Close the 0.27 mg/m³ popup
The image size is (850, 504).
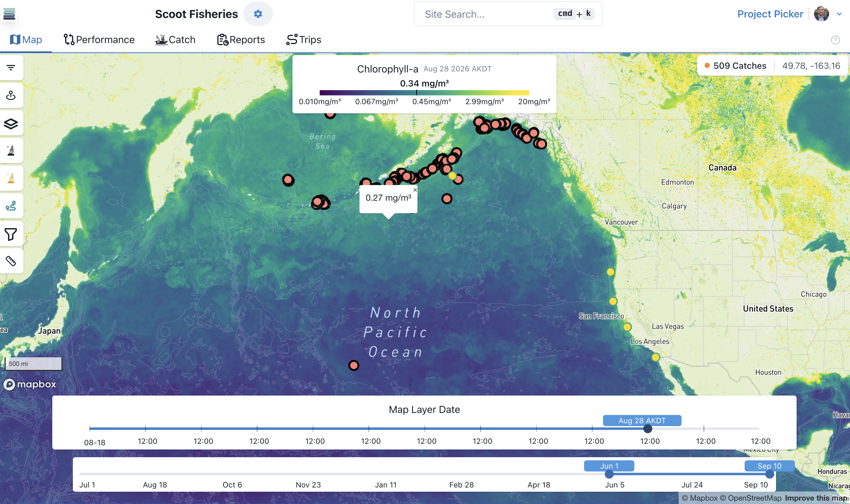415,190
